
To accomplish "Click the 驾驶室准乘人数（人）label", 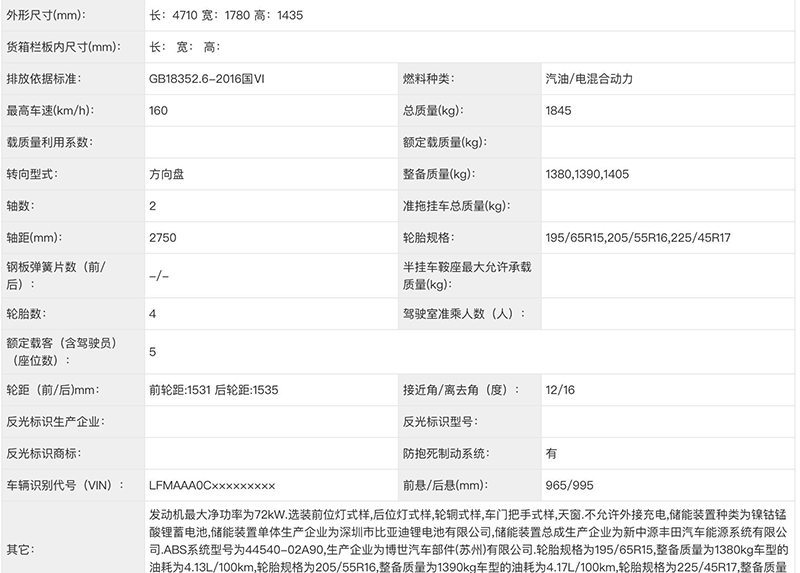I will pyautogui.click(x=464, y=314).
